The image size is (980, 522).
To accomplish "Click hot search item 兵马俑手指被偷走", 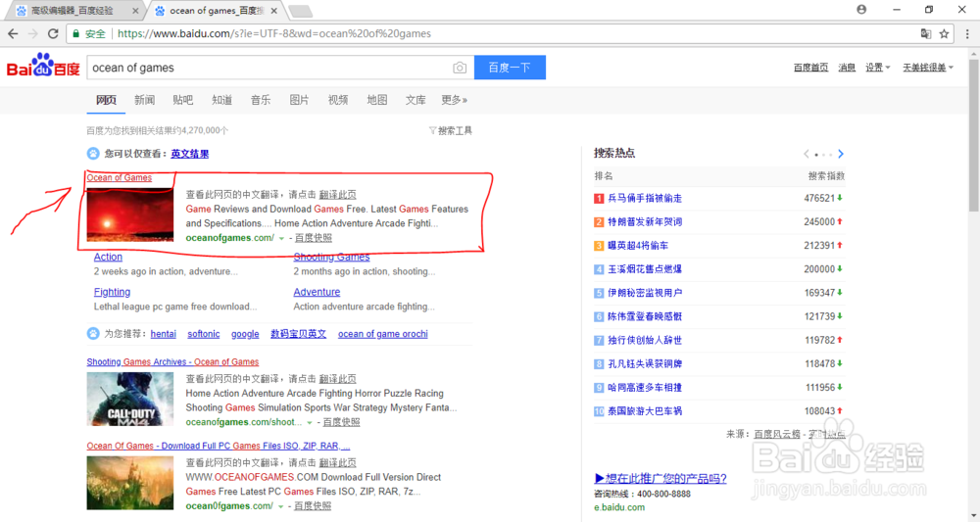I will [x=645, y=198].
